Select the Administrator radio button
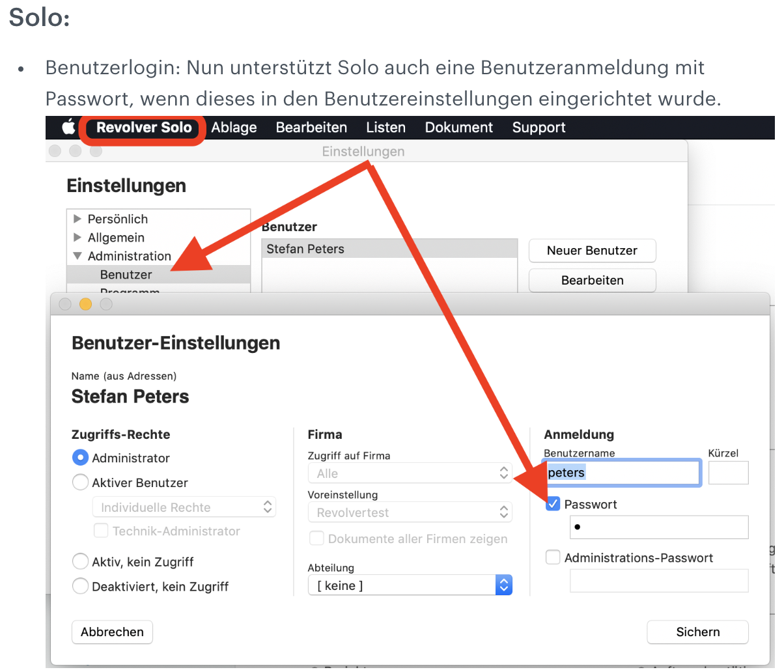The width and height of the screenshot is (784, 672). tap(80, 458)
